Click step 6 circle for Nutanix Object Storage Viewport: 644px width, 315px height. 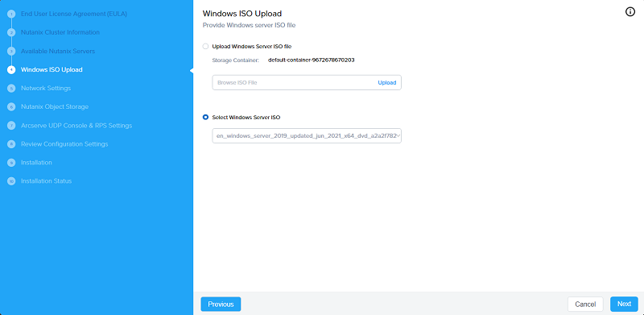pyautogui.click(x=11, y=107)
